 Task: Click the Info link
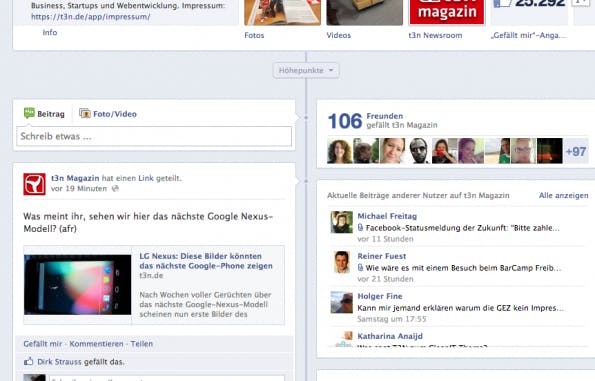(50, 33)
